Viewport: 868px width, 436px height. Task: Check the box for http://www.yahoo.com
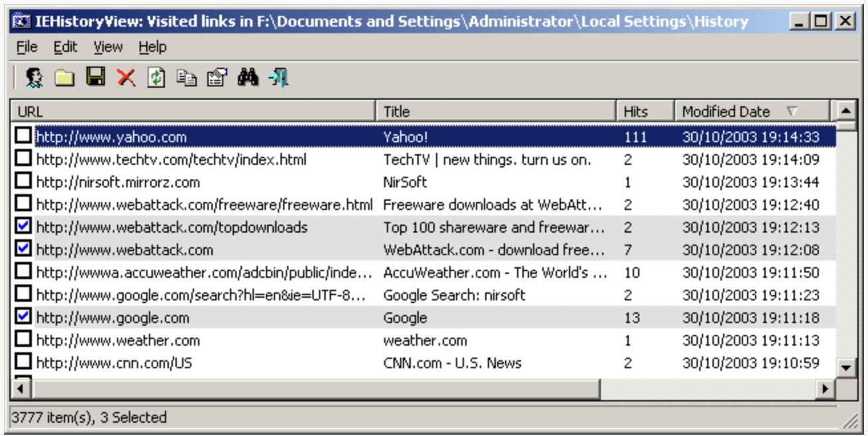(x=24, y=136)
